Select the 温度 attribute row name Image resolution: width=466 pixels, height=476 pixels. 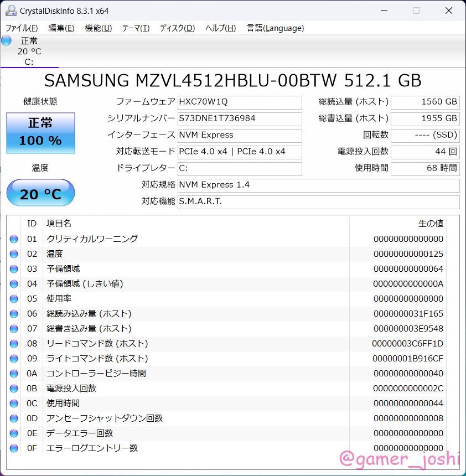(x=55, y=254)
